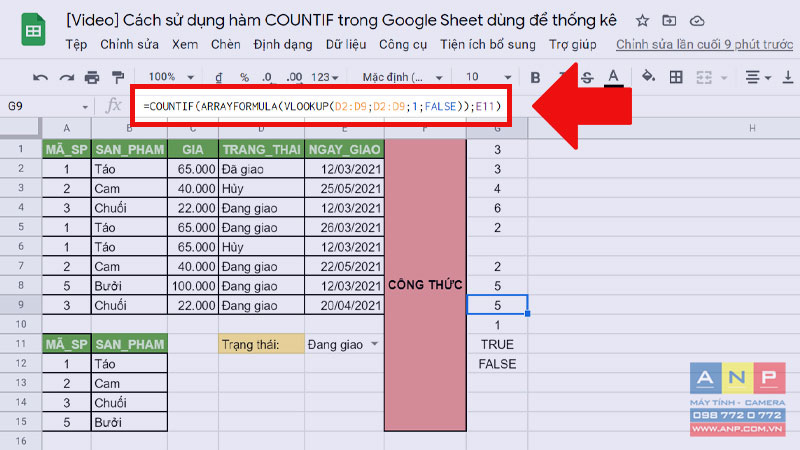Star this document
800x450 pixels.
(642, 21)
